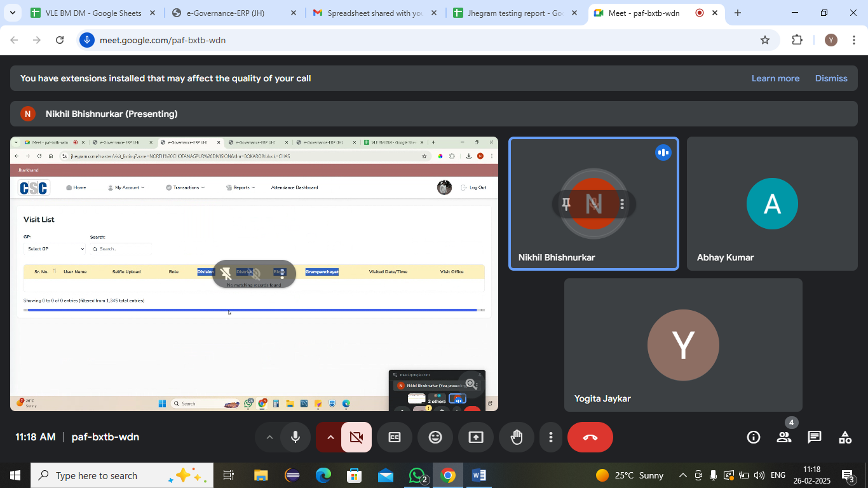Open the Chrome extensions puzzle icon
868x488 pixels.
797,40
